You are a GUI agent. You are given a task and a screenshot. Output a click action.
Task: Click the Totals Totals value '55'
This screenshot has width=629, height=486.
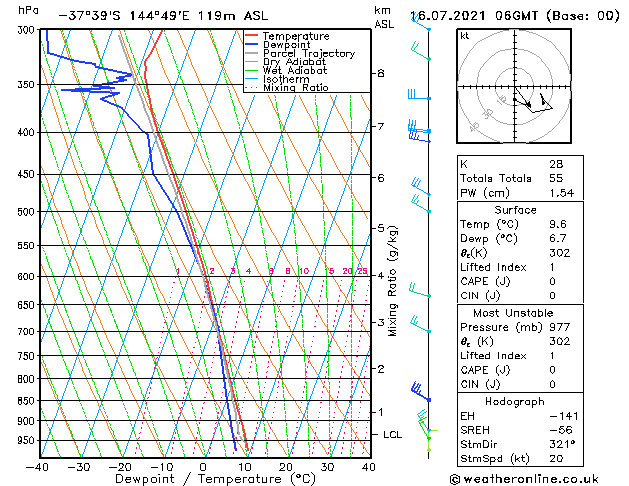pos(556,178)
